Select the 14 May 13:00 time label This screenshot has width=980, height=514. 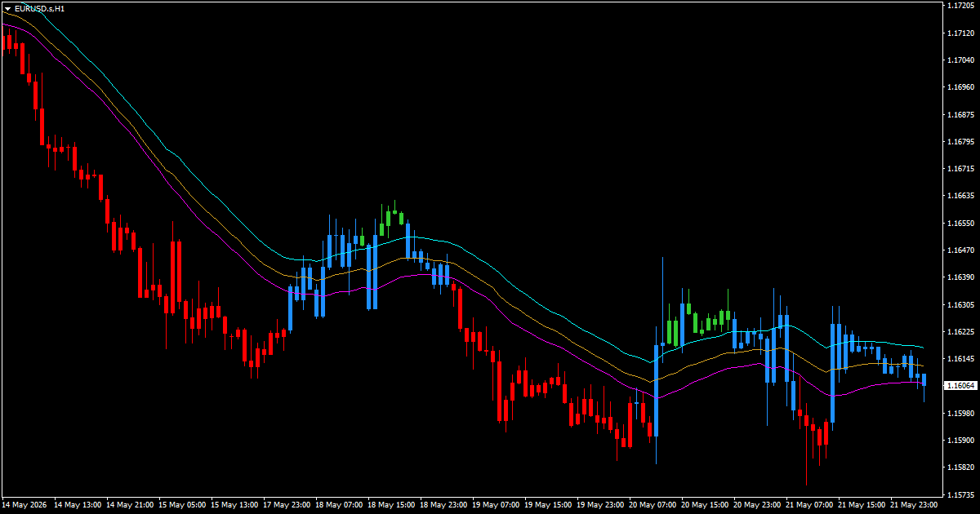click(x=78, y=505)
